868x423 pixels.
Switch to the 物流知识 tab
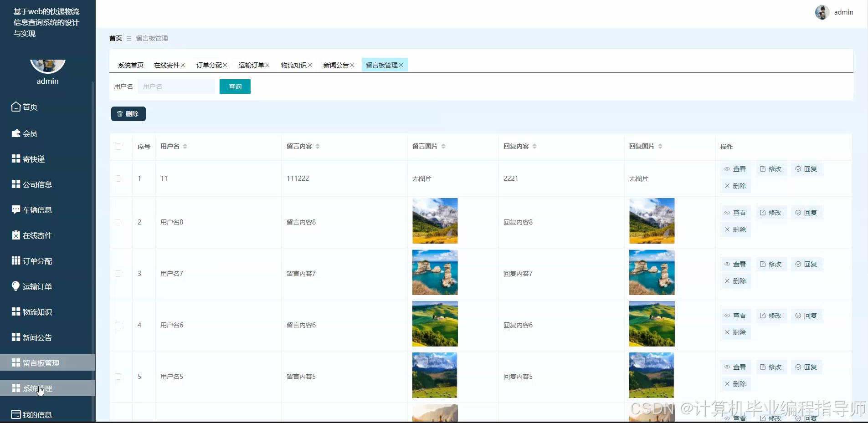(293, 65)
